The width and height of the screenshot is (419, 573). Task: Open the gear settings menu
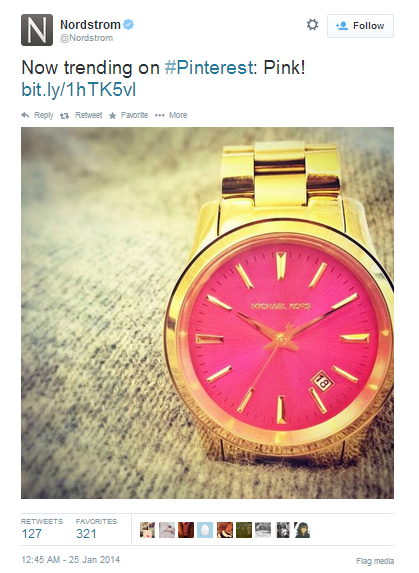pos(312,25)
